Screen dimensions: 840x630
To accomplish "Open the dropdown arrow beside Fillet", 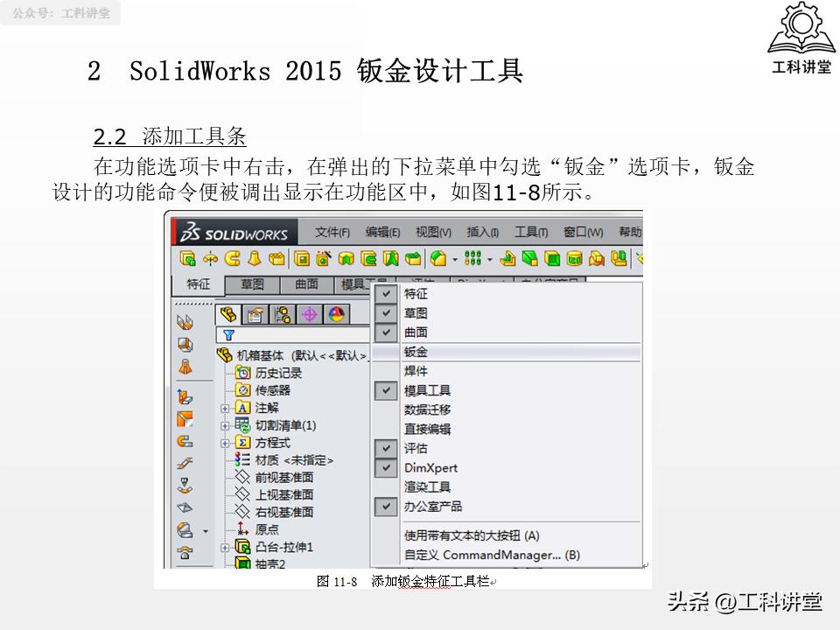I will tap(455, 260).
